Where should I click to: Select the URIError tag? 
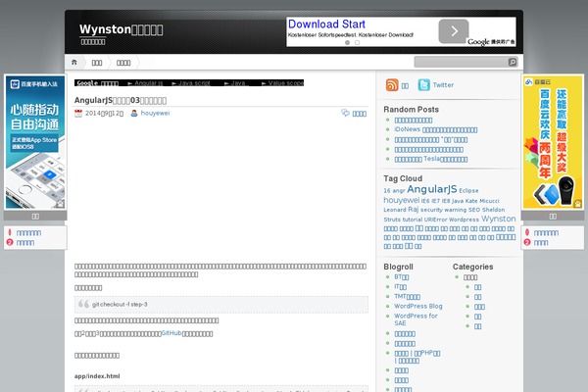pyautogui.click(x=436, y=220)
